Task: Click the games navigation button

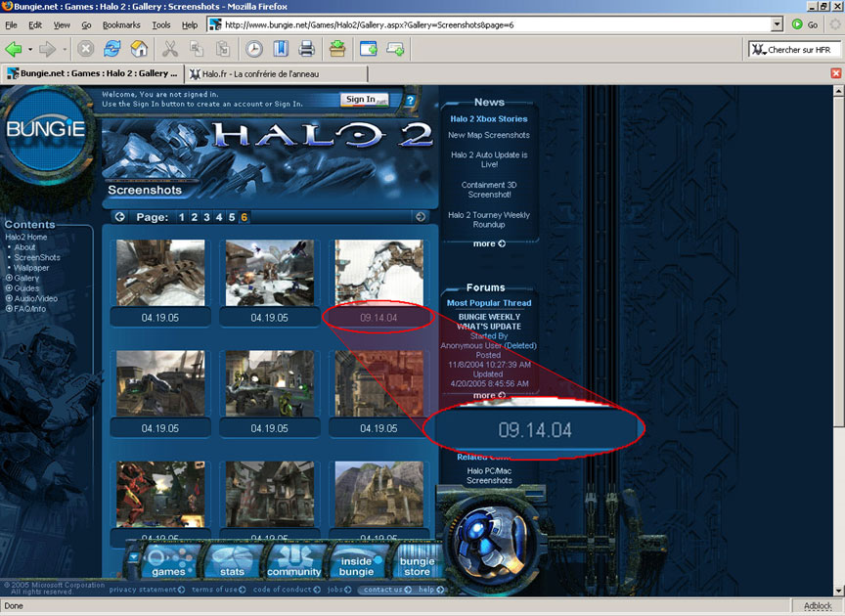Action: tap(168, 560)
